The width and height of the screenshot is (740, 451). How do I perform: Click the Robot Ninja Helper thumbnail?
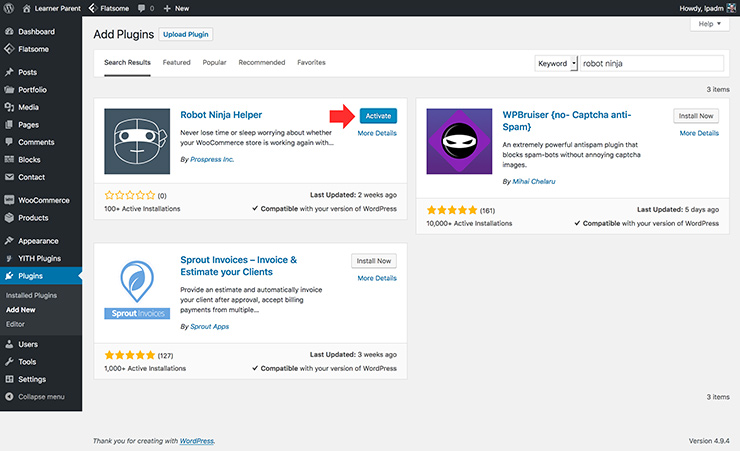click(x=137, y=142)
